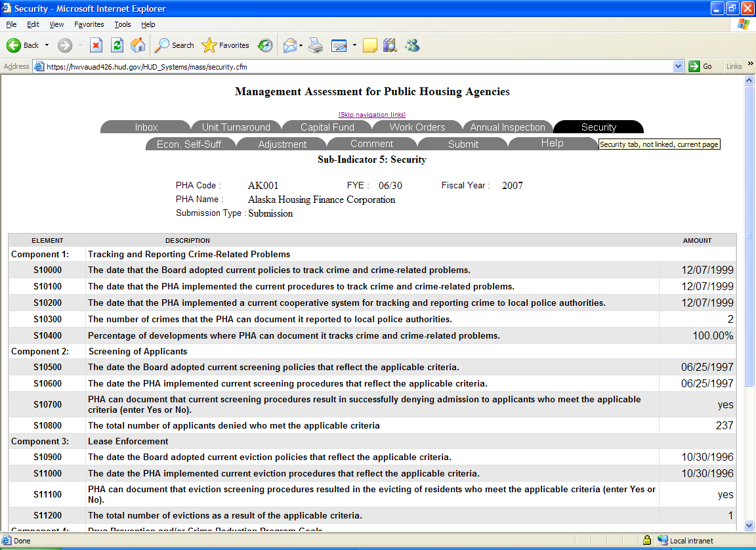
Task: Click the vertical scrollbar down arrow
Action: click(x=749, y=525)
